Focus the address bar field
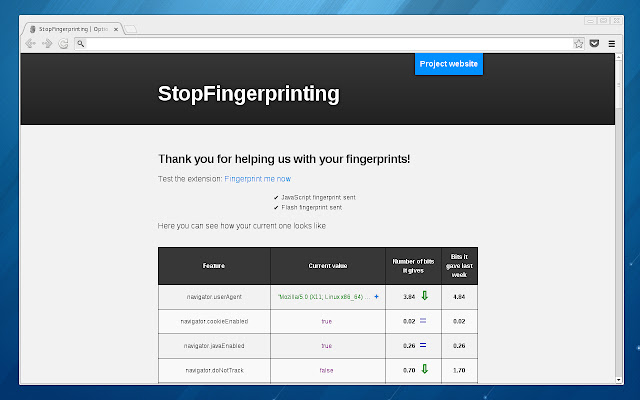Screen dimensions: 640x400 tap(329, 44)
